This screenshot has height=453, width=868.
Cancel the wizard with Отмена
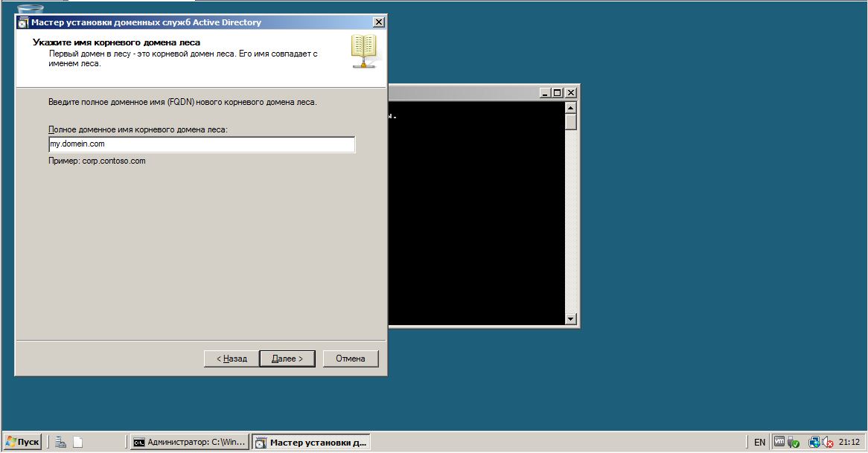click(351, 359)
